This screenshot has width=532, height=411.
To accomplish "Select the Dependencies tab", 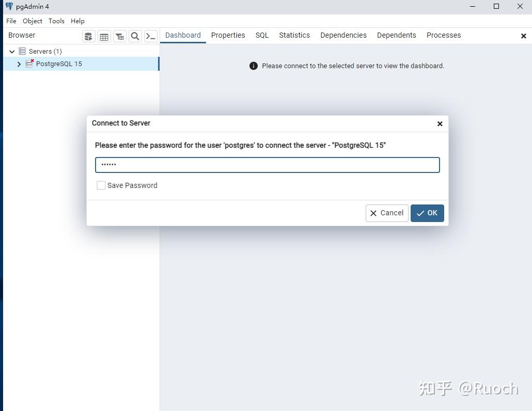I will 343,35.
